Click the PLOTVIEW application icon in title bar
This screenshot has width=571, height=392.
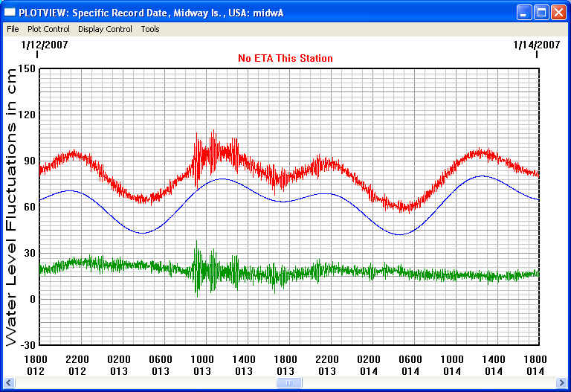tap(10, 13)
